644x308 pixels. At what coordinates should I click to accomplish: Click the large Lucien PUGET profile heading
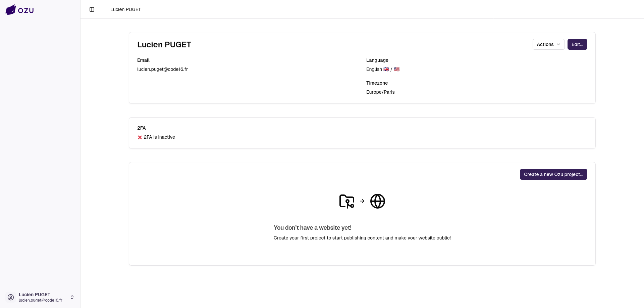point(164,45)
